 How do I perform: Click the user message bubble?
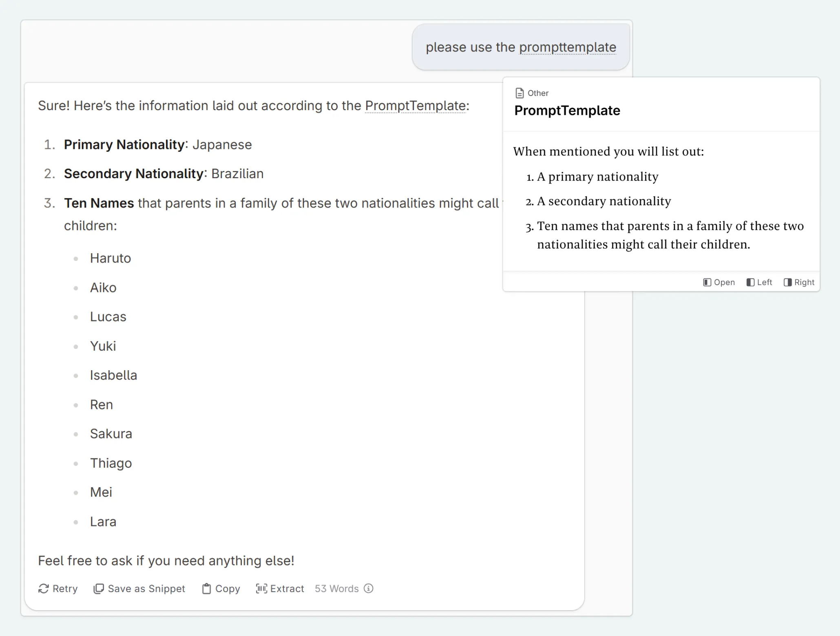521,46
